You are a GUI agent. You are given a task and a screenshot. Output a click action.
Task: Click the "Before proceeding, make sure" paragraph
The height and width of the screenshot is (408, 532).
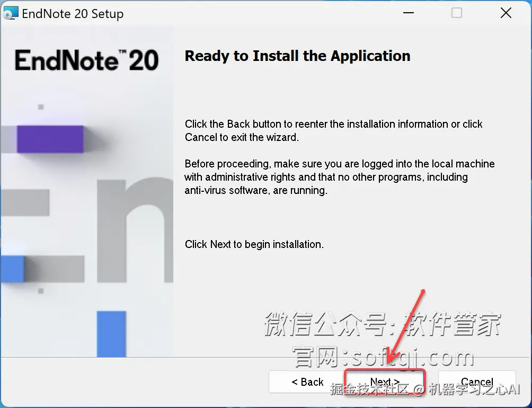[x=339, y=177]
